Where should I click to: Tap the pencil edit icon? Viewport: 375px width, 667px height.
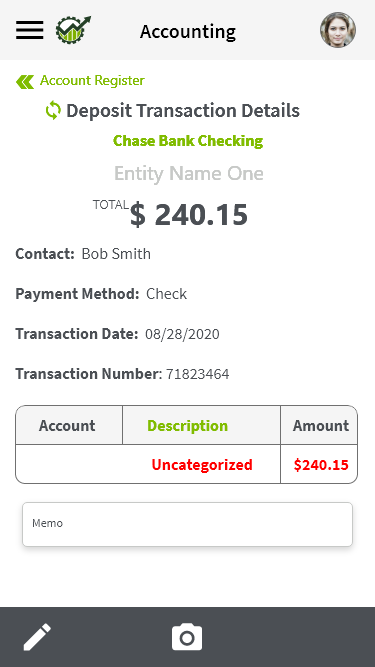click(x=37, y=637)
